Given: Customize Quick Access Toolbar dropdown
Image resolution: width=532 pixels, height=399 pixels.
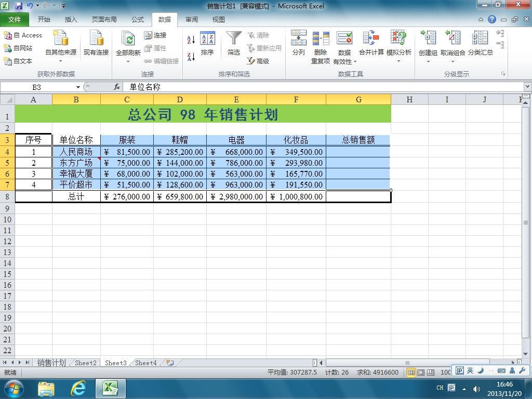Looking at the screenshot, I should [63, 6].
